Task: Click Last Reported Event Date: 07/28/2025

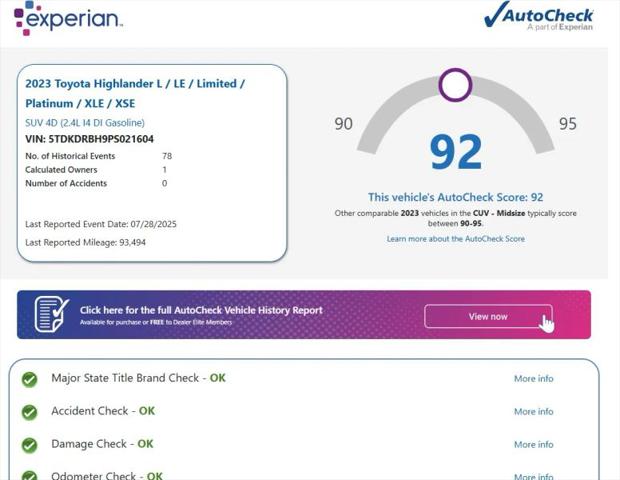Action: (x=101, y=224)
